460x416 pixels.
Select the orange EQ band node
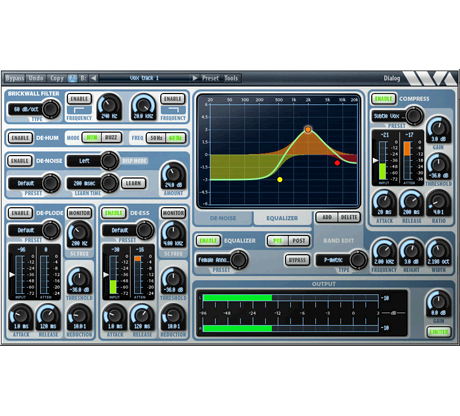[308, 129]
